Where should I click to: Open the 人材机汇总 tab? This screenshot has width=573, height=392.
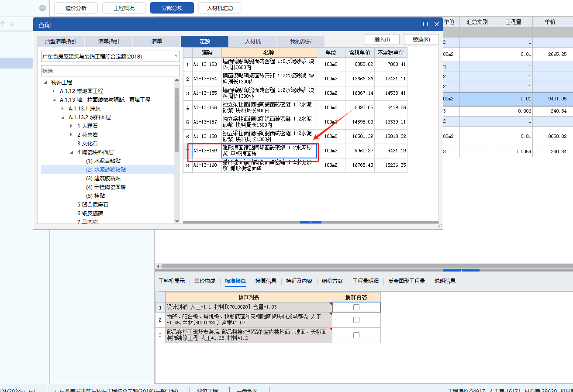point(220,7)
